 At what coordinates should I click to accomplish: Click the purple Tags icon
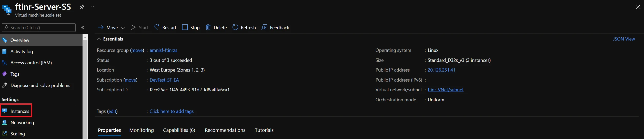(x=4, y=74)
